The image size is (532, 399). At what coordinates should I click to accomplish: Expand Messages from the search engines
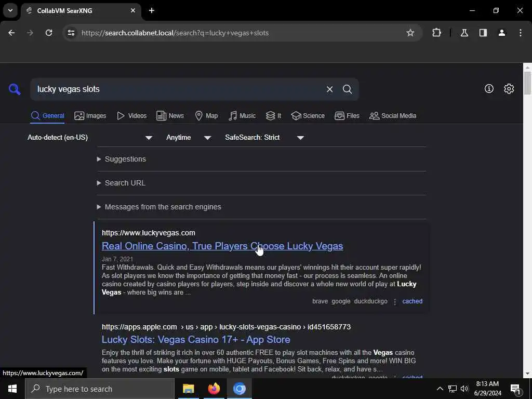[159, 207]
